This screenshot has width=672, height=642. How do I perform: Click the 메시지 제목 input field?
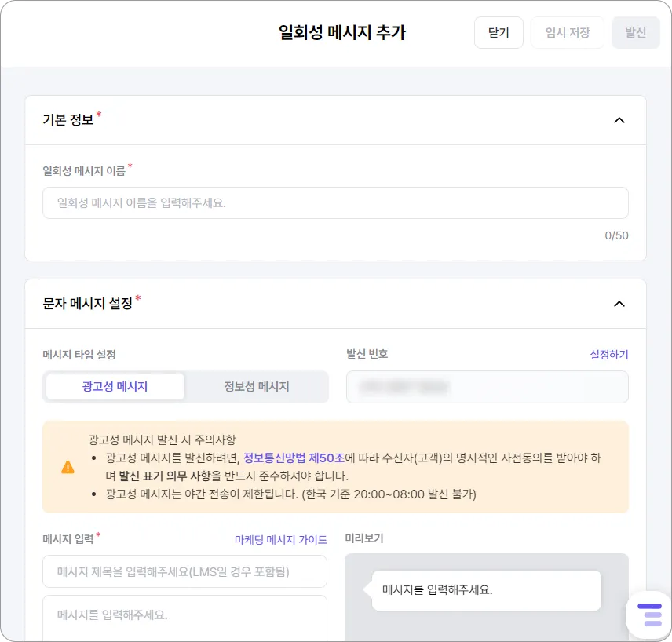pyautogui.click(x=184, y=571)
